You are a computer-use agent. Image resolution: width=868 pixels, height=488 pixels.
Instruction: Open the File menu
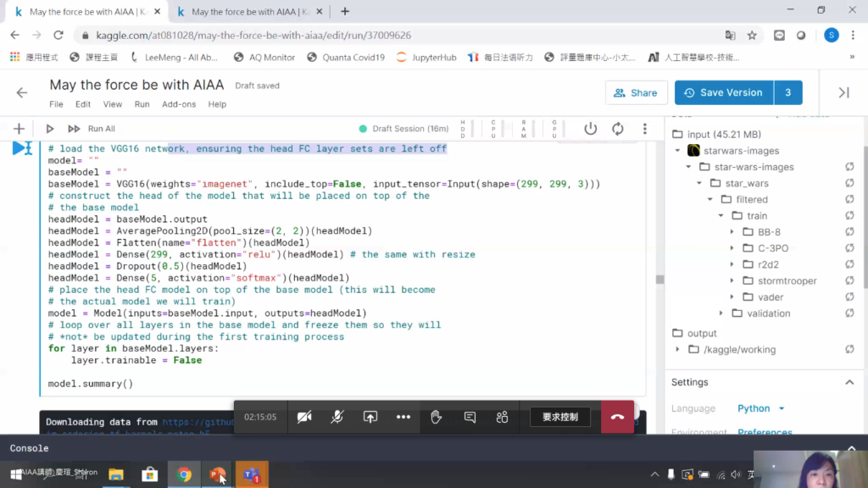56,104
